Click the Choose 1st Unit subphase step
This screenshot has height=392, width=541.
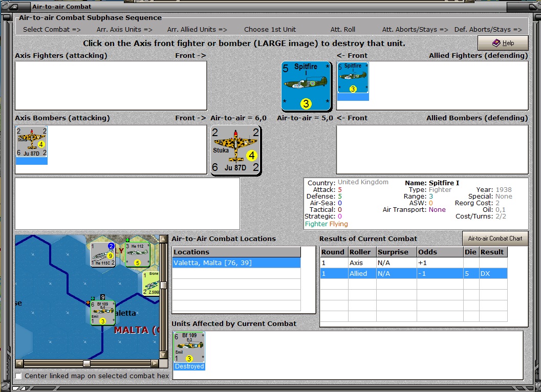point(270,30)
